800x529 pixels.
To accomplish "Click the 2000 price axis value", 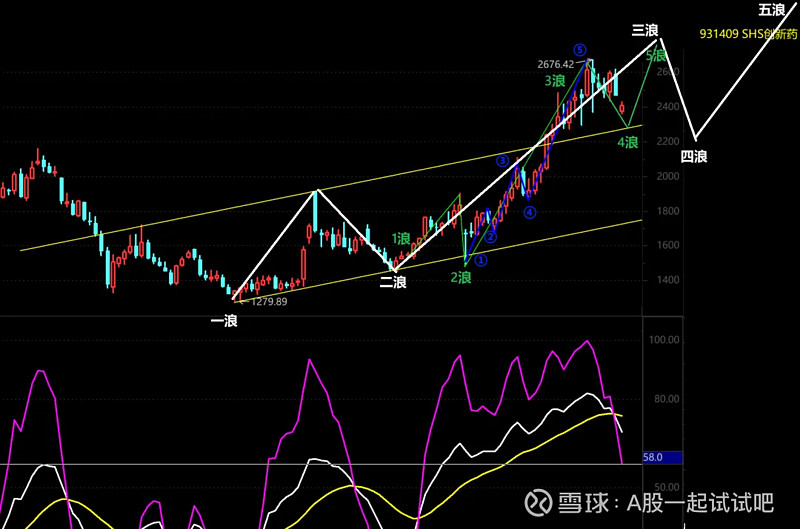I will pyautogui.click(x=668, y=176).
